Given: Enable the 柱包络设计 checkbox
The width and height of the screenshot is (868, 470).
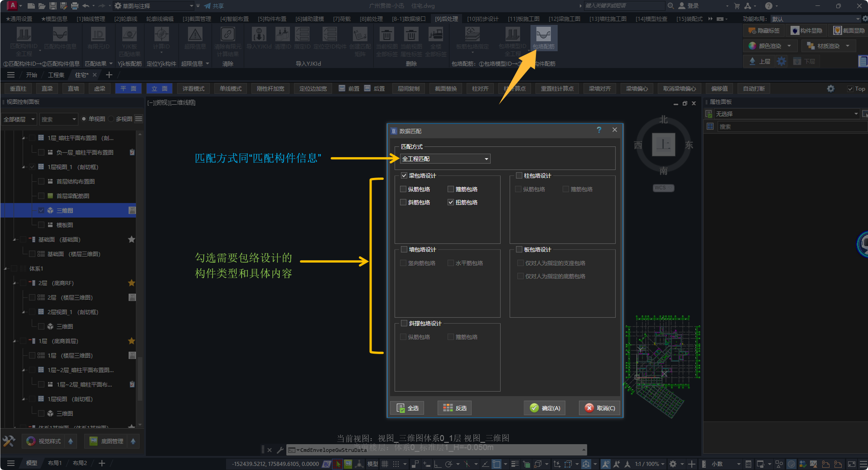Looking at the screenshot, I should (x=519, y=176).
